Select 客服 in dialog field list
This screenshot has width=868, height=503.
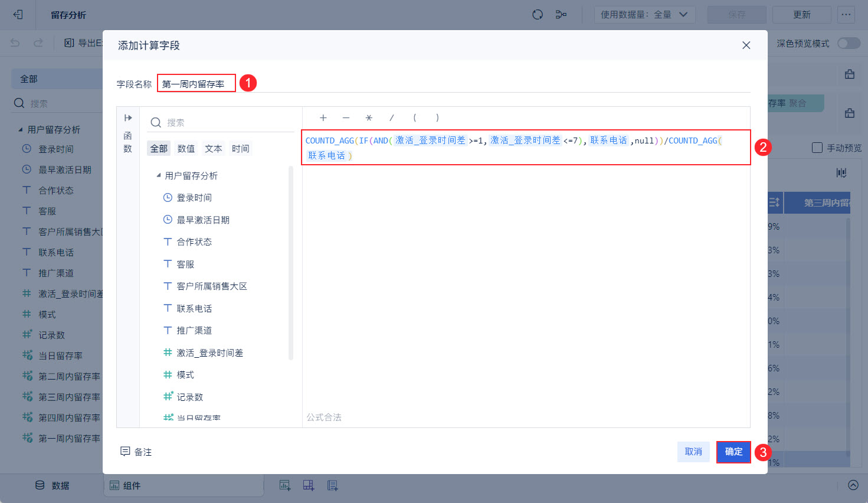coord(185,264)
